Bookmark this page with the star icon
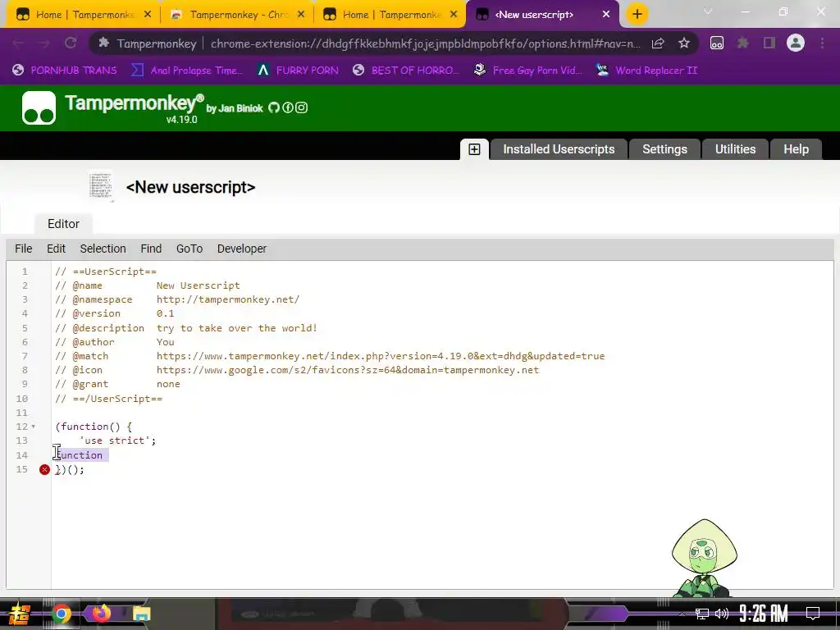Image resolution: width=840 pixels, height=630 pixels. click(x=684, y=43)
